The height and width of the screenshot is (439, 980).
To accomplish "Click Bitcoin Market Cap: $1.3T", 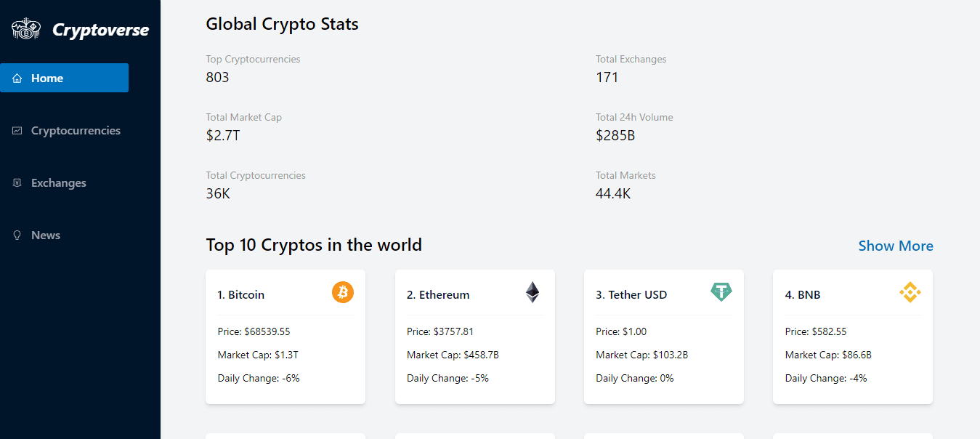I will [258, 355].
